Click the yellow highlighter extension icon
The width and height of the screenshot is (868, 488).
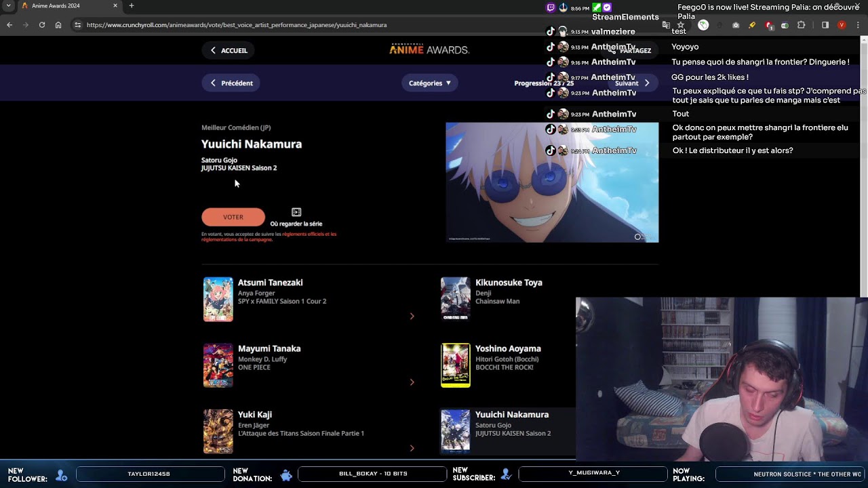click(x=752, y=25)
